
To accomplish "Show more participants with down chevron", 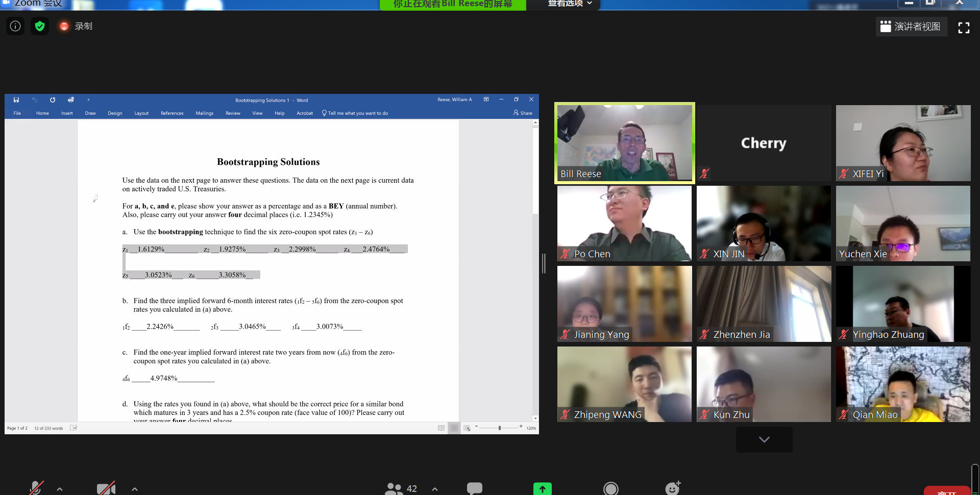I will [x=764, y=439].
